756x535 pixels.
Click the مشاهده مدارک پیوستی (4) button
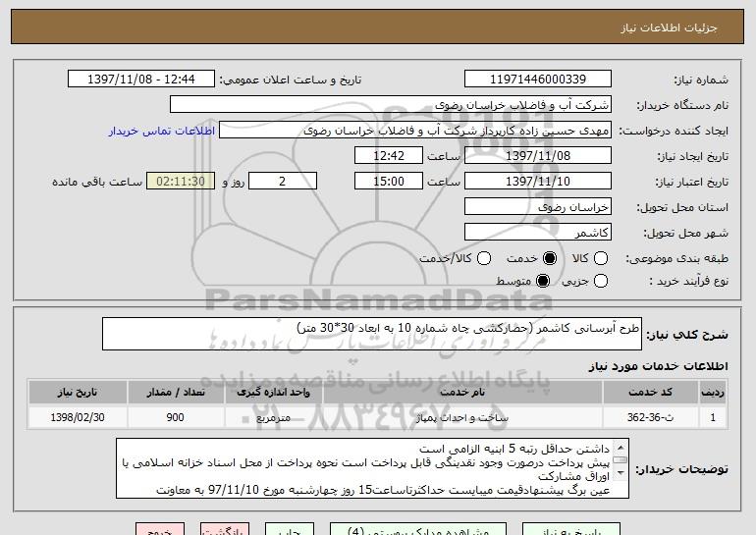point(418,529)
